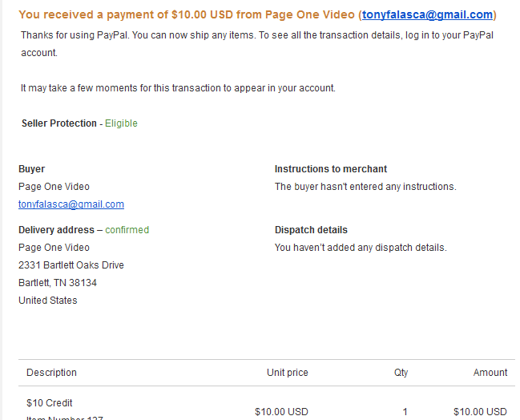
Task: Open the tonyfalasca@gmail.com link in the heading
Action: point(427,14)
